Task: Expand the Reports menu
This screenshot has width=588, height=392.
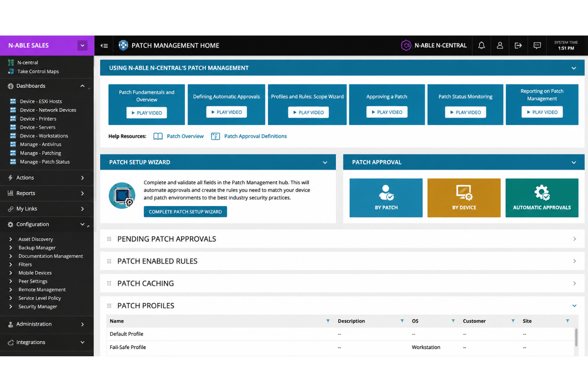Action: pos(82,193)
